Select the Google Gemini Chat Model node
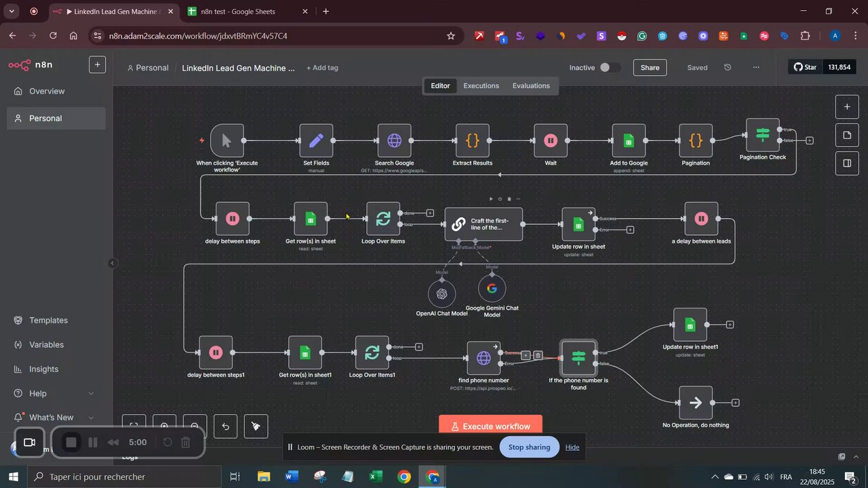 point(492,288)
